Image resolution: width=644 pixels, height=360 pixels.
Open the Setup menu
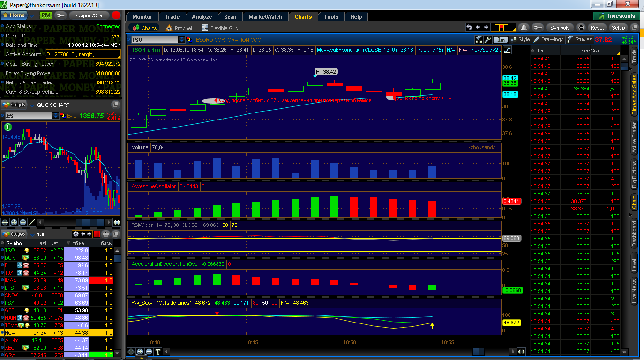(x=618, y=28)
